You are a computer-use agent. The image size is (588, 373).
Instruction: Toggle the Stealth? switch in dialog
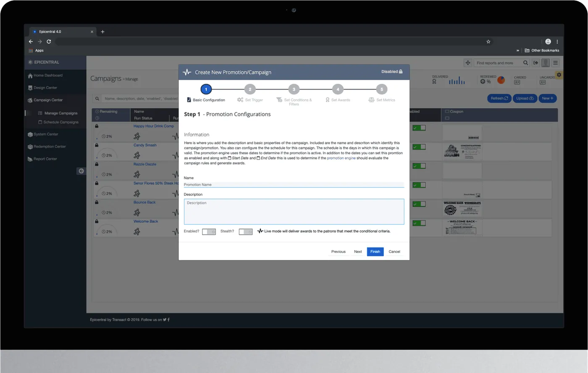[245, 232]
